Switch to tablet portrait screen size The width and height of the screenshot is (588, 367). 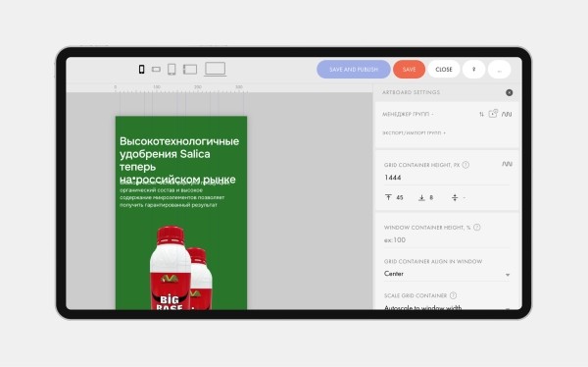pyautogui.click(x=171, y=69)
